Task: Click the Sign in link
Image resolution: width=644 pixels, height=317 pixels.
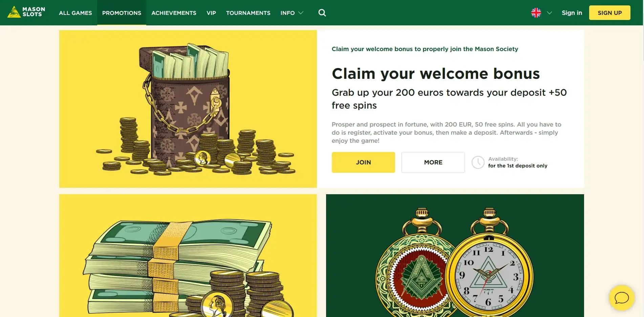Action: (x=572, y=13)
